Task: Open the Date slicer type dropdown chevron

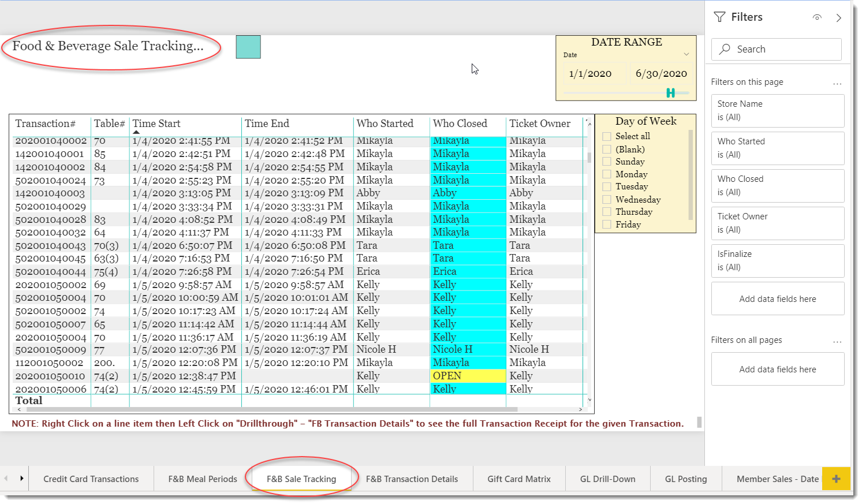Action: coord(686,54)
